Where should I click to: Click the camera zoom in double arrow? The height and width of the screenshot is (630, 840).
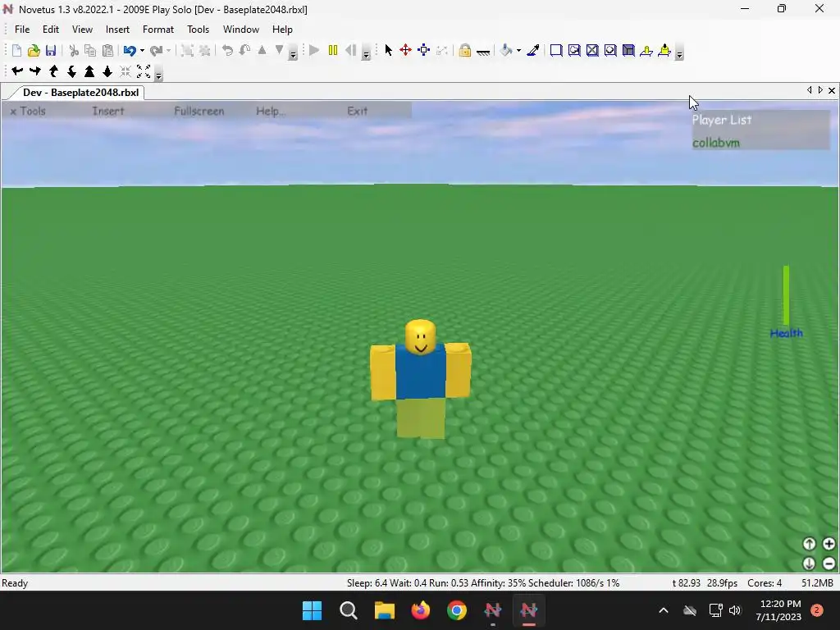point(89,71)
